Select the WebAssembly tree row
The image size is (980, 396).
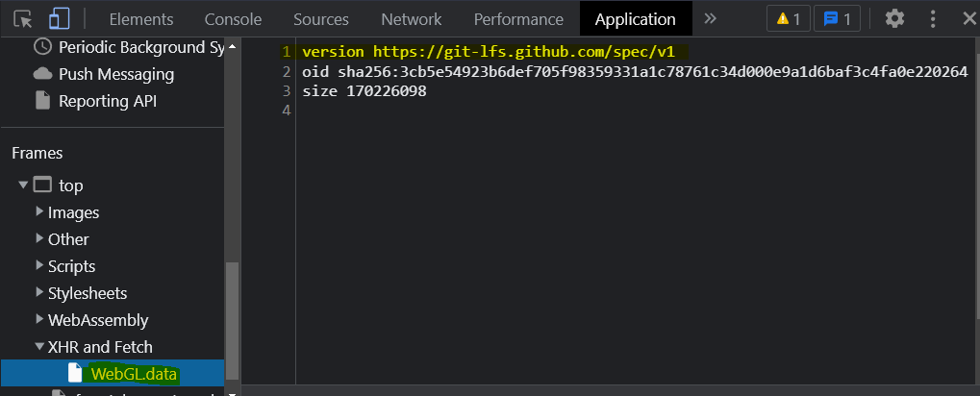click(x=113, y=320)
